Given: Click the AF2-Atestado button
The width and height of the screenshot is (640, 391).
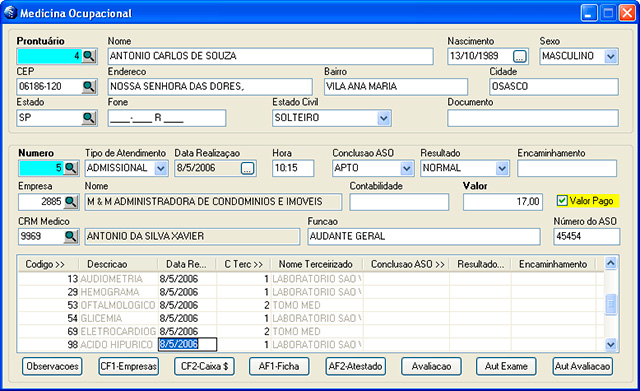Looking at the screenshot, I should [356, 367].
